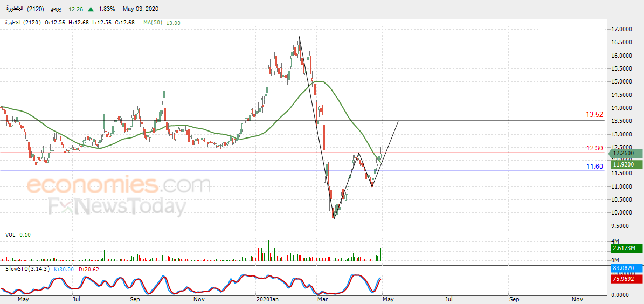Click the K:30.00 stochastic value

[x=64, y=269]
